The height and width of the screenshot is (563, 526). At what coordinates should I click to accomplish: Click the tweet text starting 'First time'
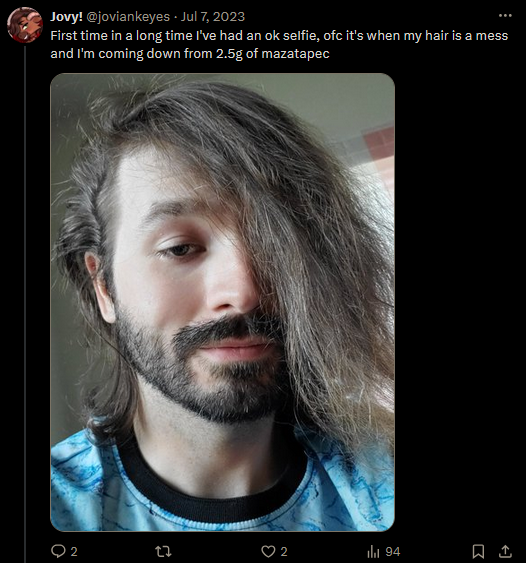click(279, 45)
